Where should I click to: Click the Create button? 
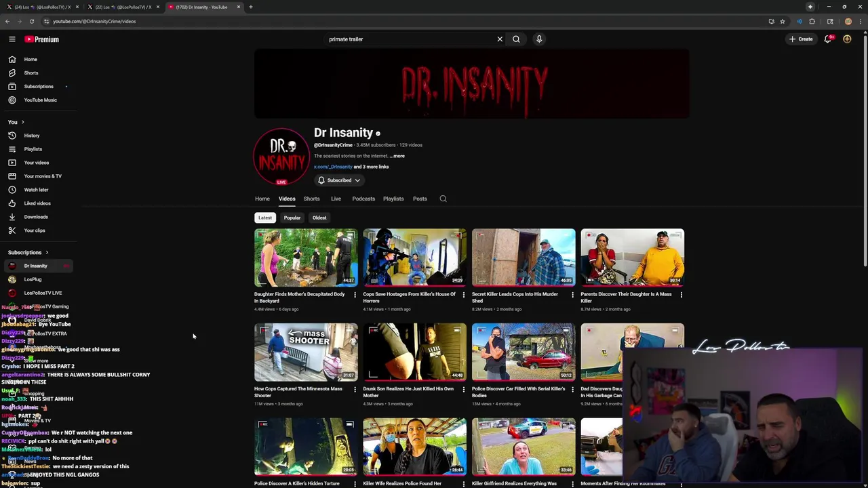coord(801,39)
